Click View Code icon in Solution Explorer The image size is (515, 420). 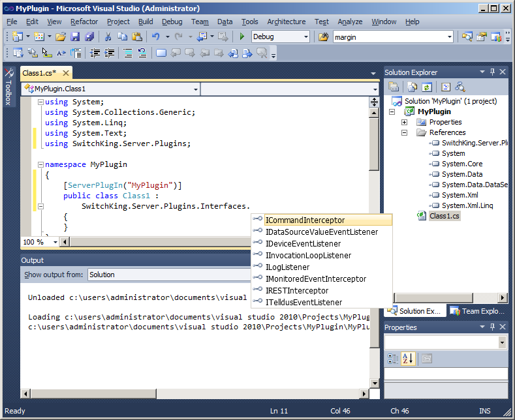[x=445, y=87]
